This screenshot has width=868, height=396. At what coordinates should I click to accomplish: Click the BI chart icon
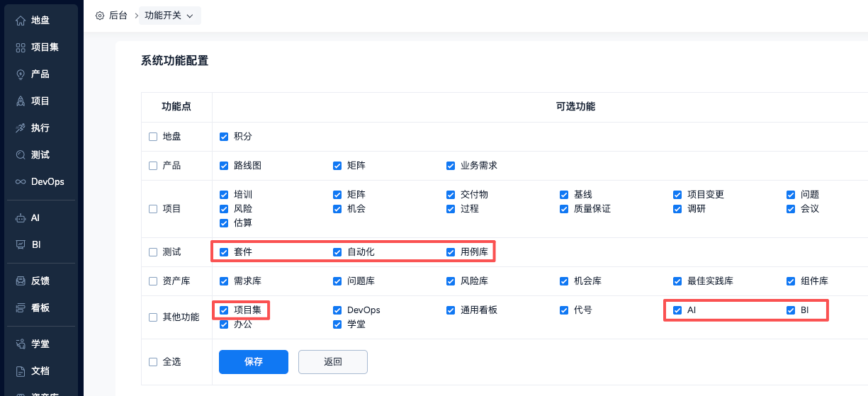click(x=21, y=245)
